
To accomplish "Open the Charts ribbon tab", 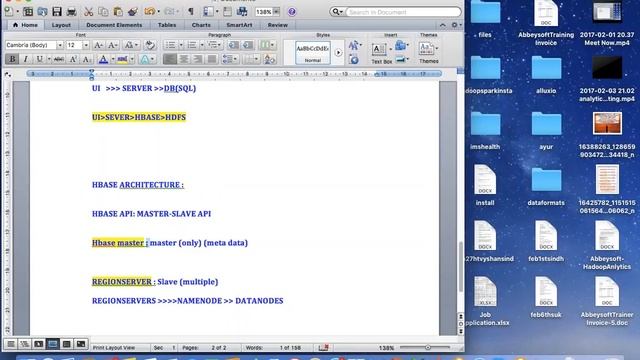I will click(x=201, y=25).
